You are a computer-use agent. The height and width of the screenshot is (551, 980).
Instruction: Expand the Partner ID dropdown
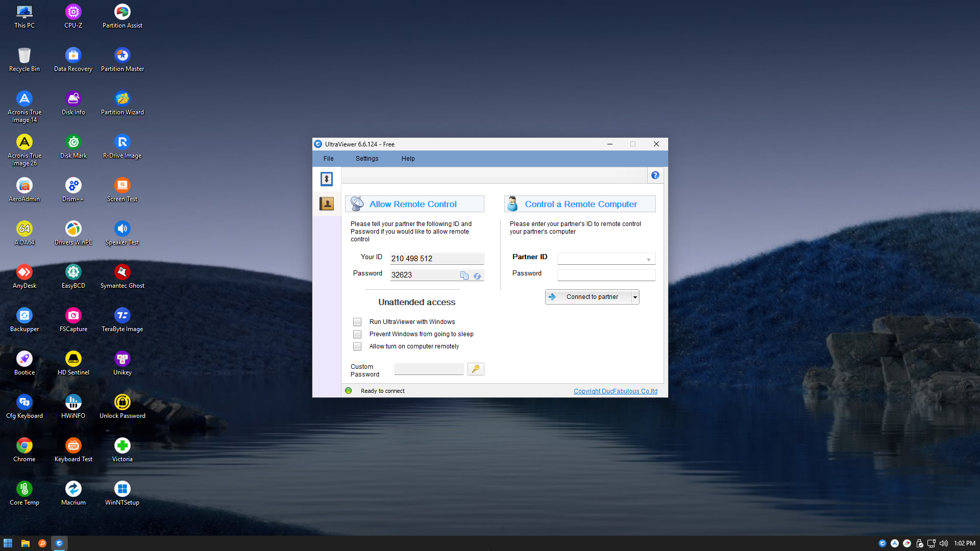pyautogui.click(x=649, y=259)
